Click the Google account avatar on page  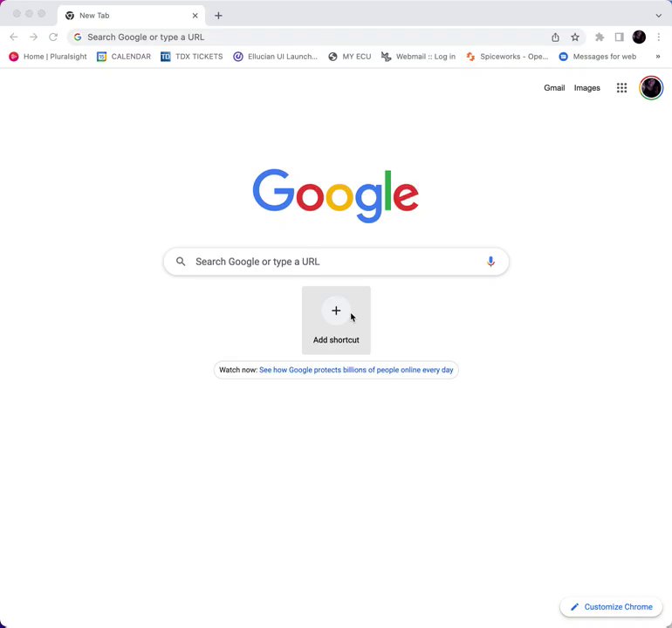[651, 88]
